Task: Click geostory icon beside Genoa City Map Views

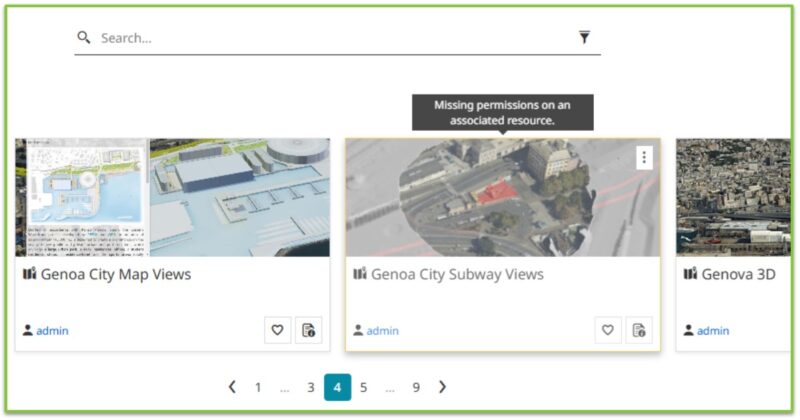Action: tap(30, 274)
